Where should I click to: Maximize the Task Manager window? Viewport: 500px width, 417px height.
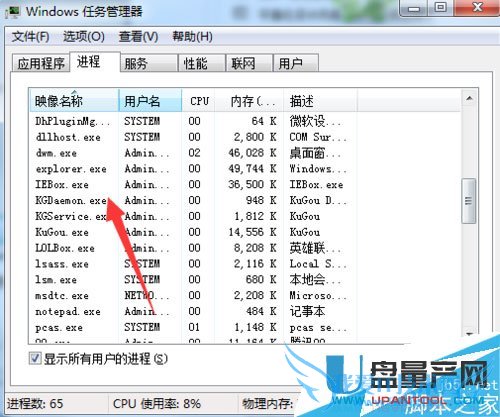point(441,8)
